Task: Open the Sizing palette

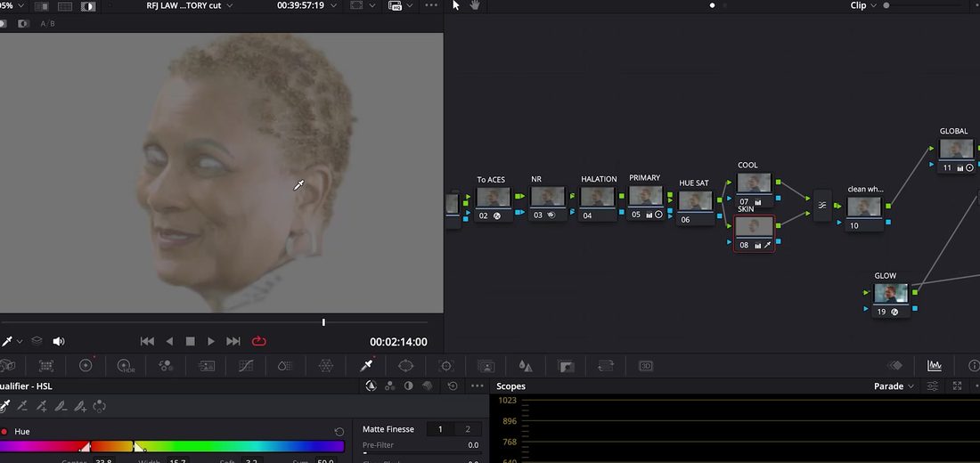Action: tap(606, 366)
